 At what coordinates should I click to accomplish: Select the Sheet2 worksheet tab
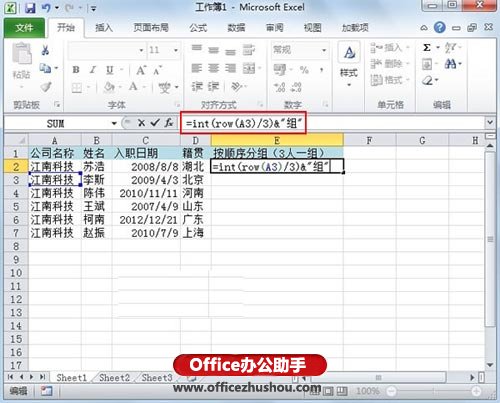114,378
